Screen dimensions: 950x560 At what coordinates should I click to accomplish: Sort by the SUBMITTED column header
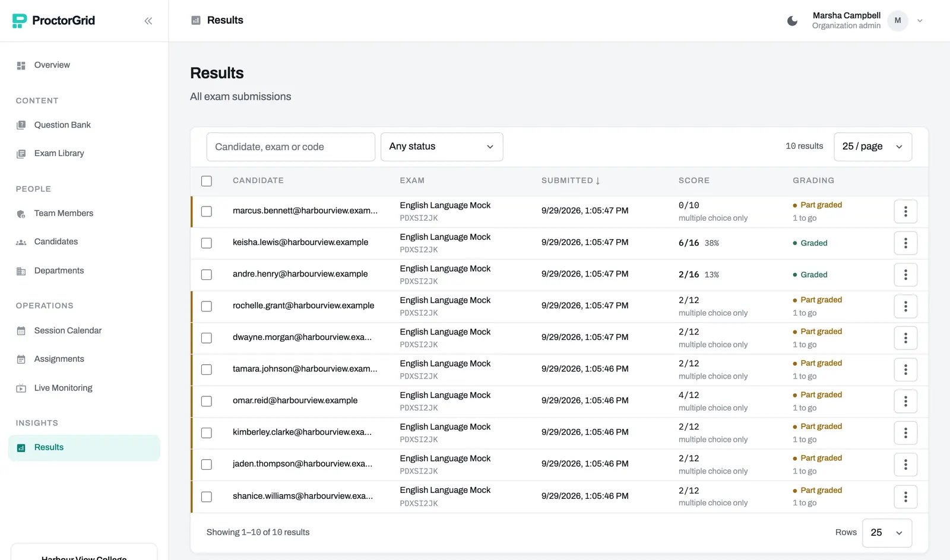click(571, 180)
